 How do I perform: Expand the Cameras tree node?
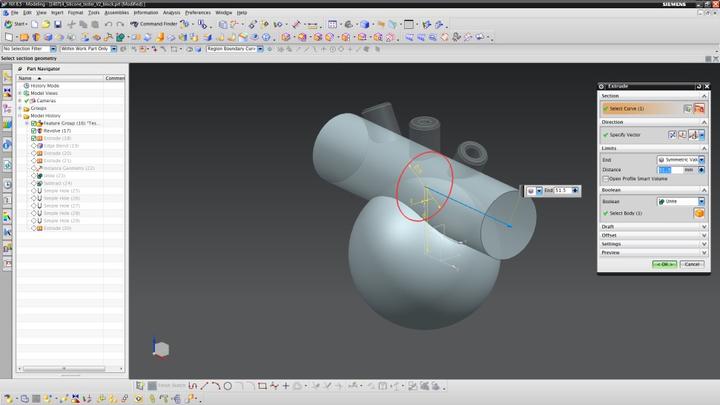click(x=20, y=101)
